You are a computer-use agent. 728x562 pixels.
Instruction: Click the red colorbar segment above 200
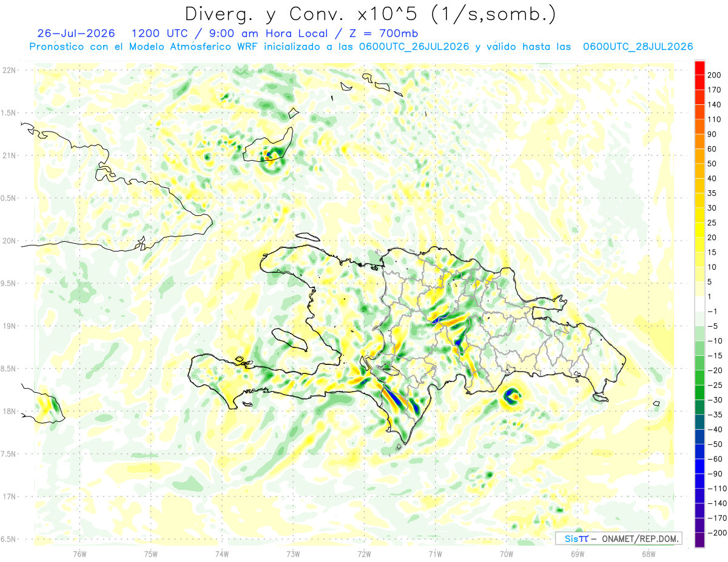[699, 68]
